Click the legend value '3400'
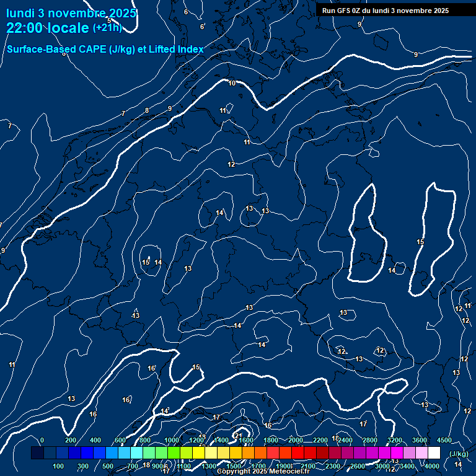 point(407,466)
